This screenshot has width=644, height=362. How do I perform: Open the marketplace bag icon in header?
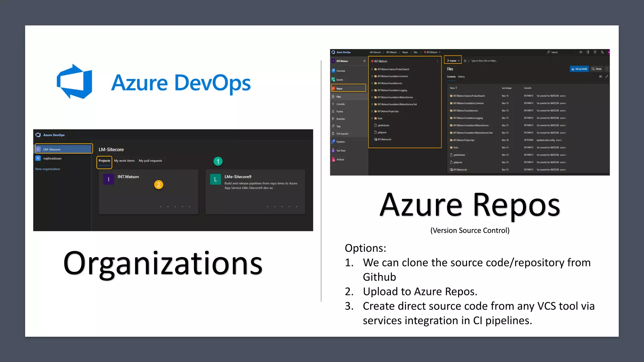coord(588,52)
